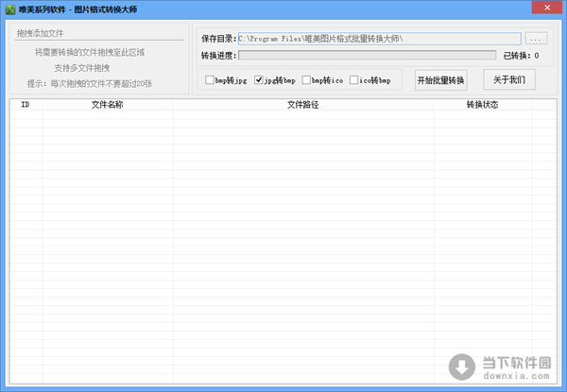
Task: Enable the bmp转jpg checkbox
Action: tap(210, 80)
